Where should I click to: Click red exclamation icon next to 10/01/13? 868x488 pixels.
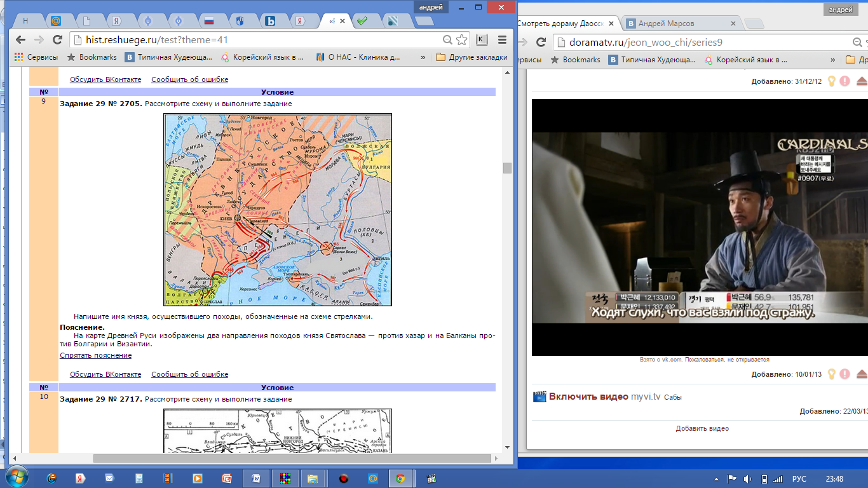coord(844,374)
